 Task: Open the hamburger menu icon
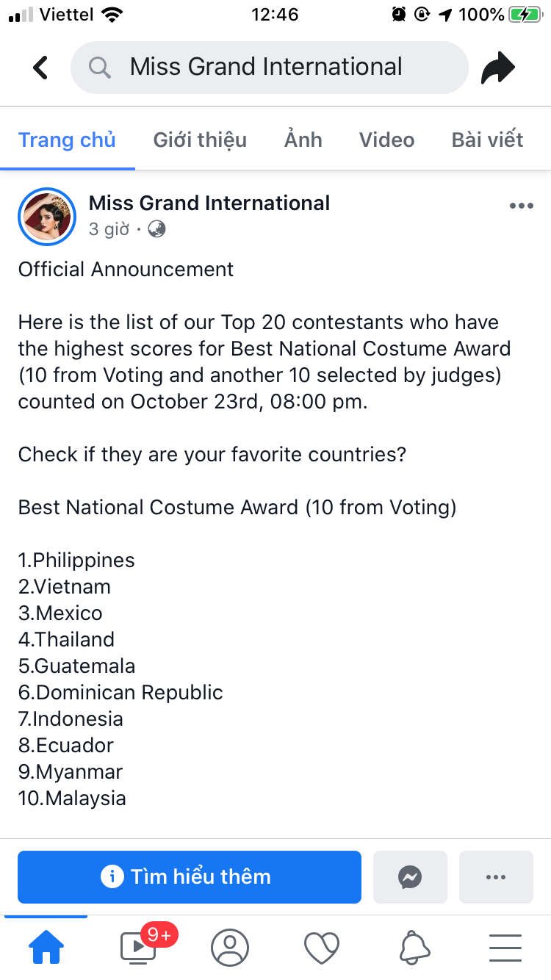click(505, 948)
